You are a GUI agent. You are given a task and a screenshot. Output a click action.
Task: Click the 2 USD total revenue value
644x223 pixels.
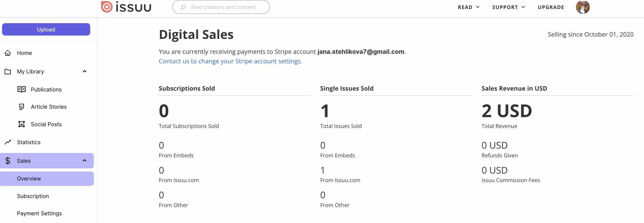pyautogui.click(x=507, y=111)
